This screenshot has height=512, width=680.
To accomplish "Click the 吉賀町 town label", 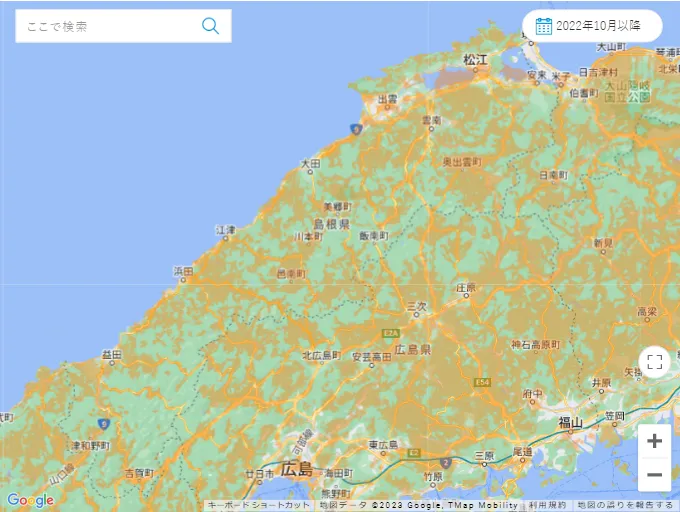I will (139, 473).
